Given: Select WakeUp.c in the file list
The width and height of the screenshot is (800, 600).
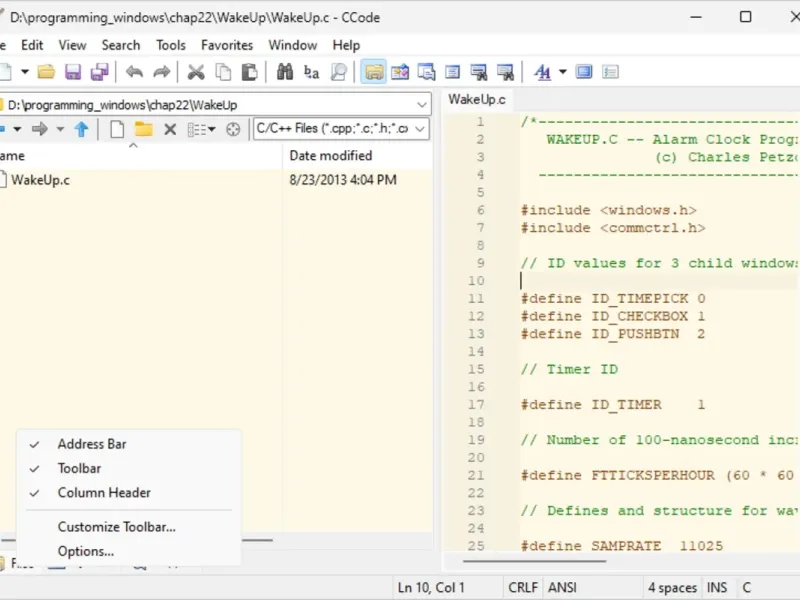Looking at the screenshot, I should click(40, 180).
